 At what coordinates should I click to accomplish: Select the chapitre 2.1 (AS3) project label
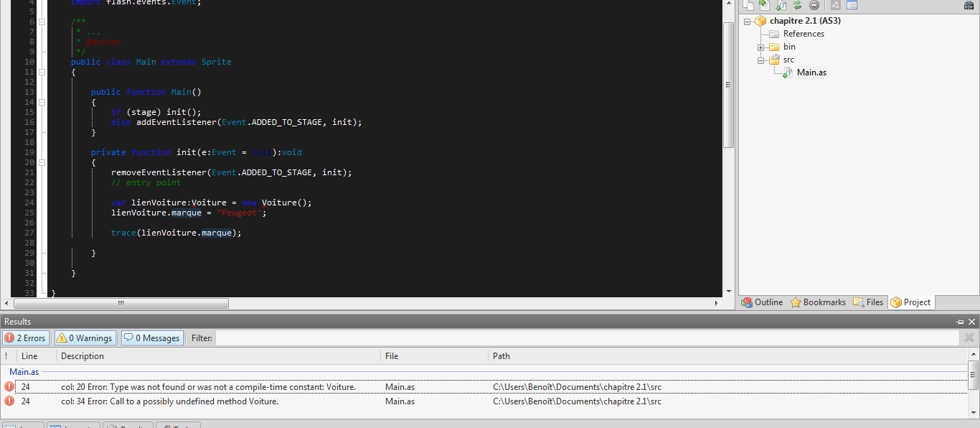point(805,21)
